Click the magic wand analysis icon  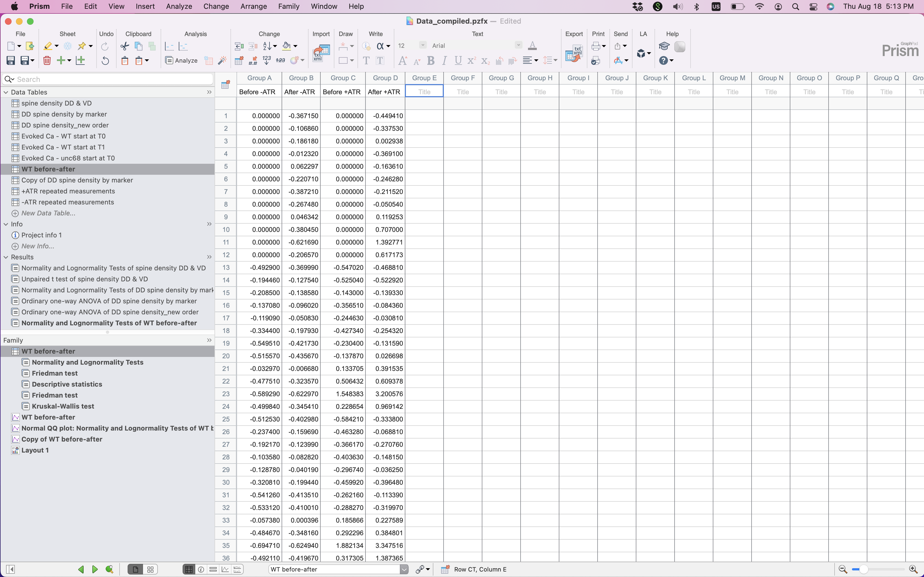click(x=222, y=61)
